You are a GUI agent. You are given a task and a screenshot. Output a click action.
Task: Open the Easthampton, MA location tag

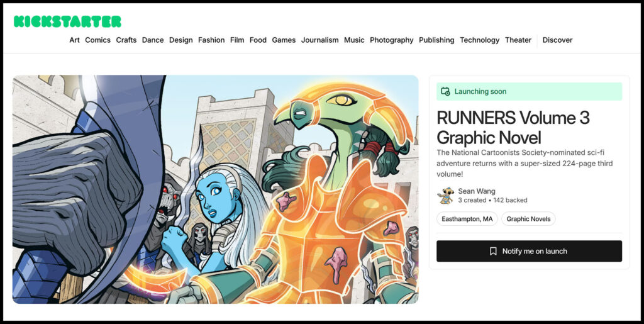[467, 219]
